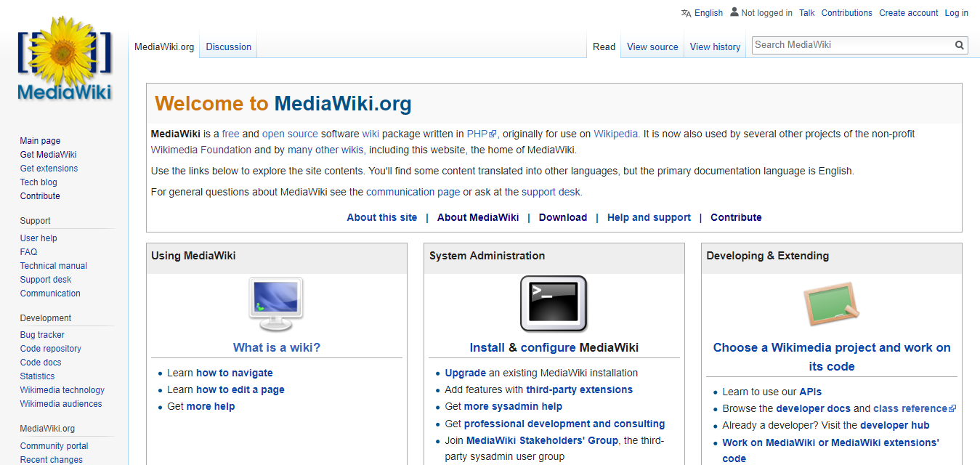Open the Wikimedia Foundation link
The height and width of the screenshot is (465, 980).
(x=201, y=150)
